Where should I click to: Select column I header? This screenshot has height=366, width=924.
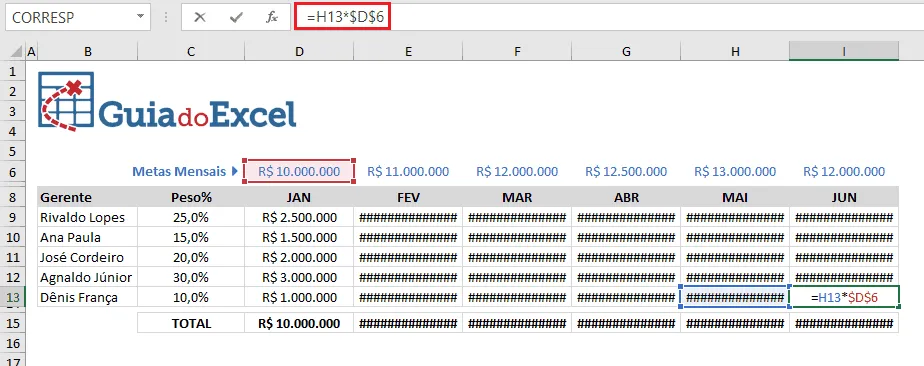(844, 52)
